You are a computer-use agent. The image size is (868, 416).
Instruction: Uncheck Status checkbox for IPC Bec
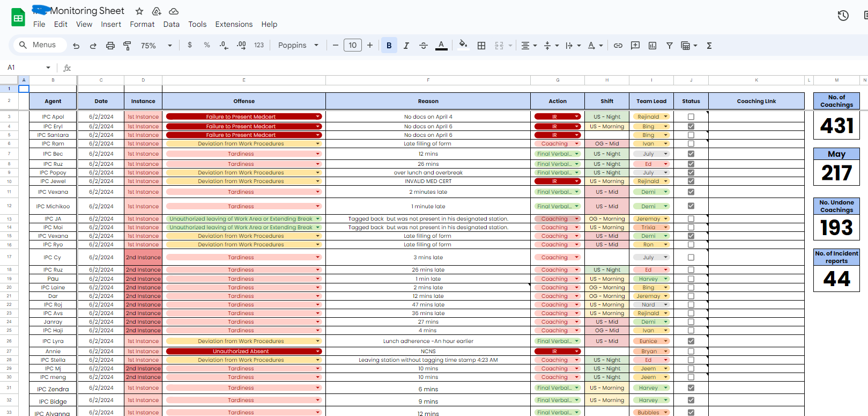691,154
